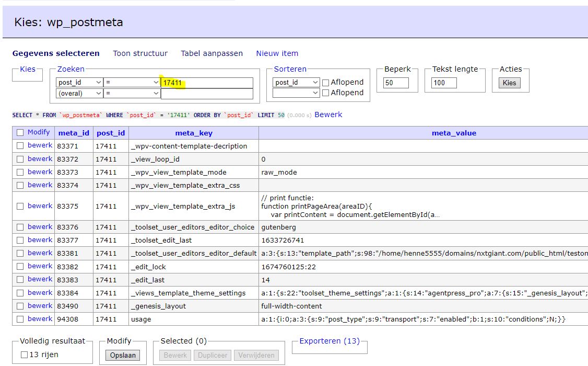Sort by the post_id column header

point(111,133)
